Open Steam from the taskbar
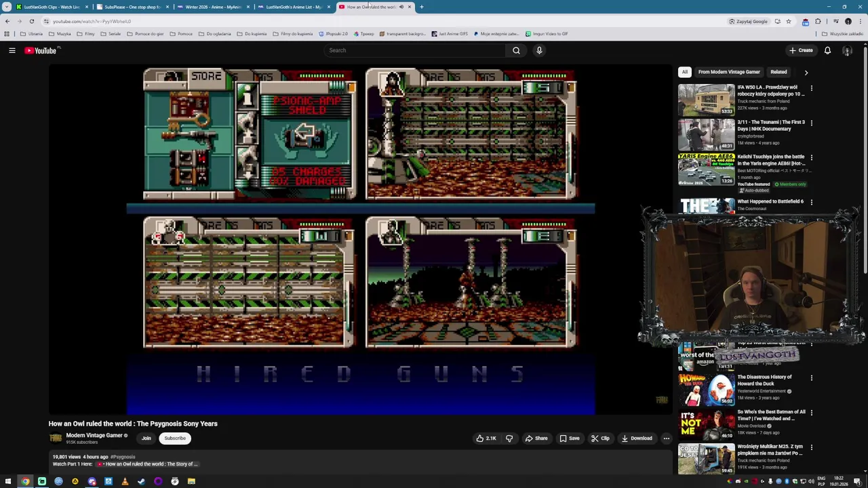Screen dimensions: 868x488 click(141, 482)
